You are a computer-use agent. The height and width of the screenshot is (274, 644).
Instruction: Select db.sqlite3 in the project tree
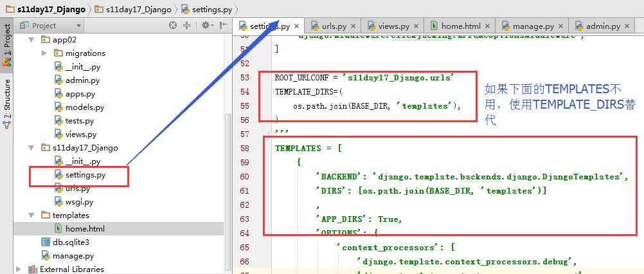(65, 242)
